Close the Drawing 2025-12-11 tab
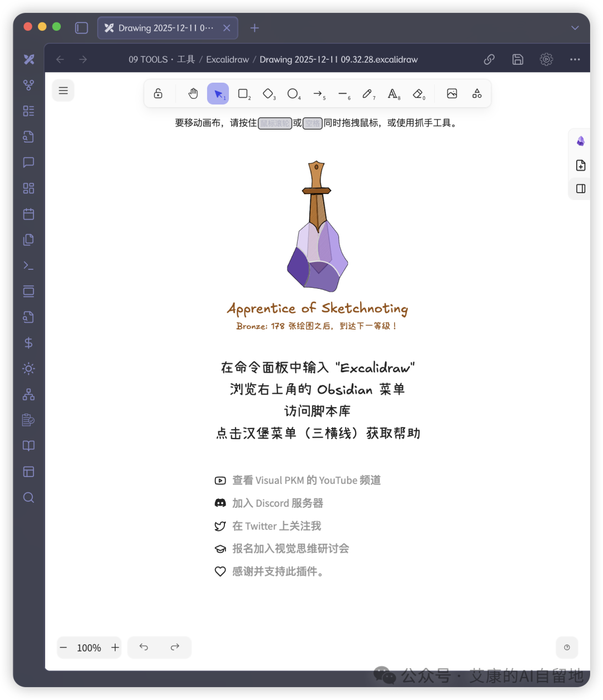Screen dimensions: 603x700 (x=227, y=28)
